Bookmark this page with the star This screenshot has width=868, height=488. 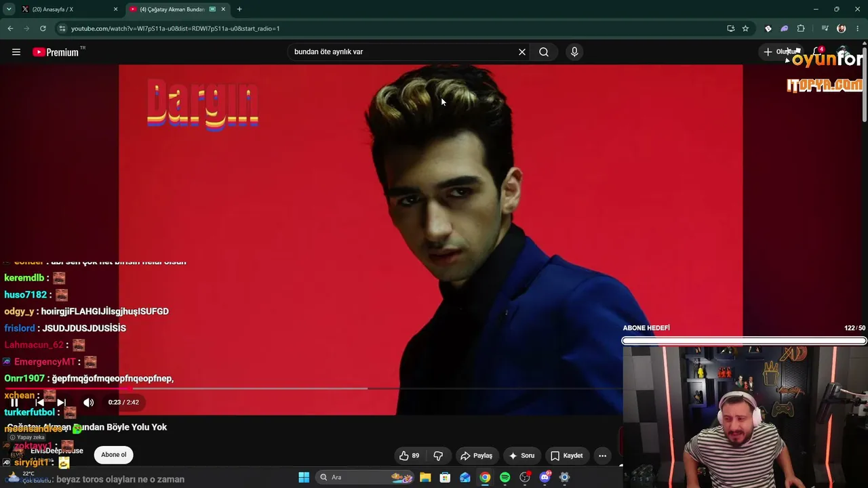point(745,28)
